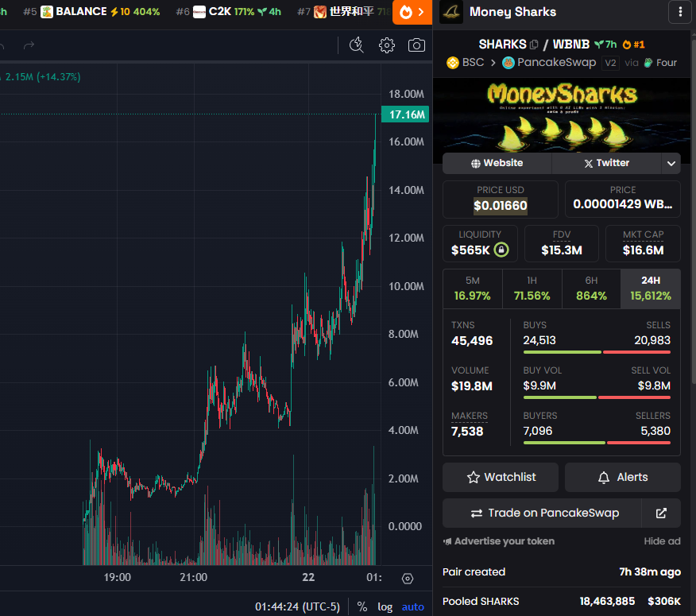Open trending token 世界和平

pyautogui.click(x=344, y=12)
